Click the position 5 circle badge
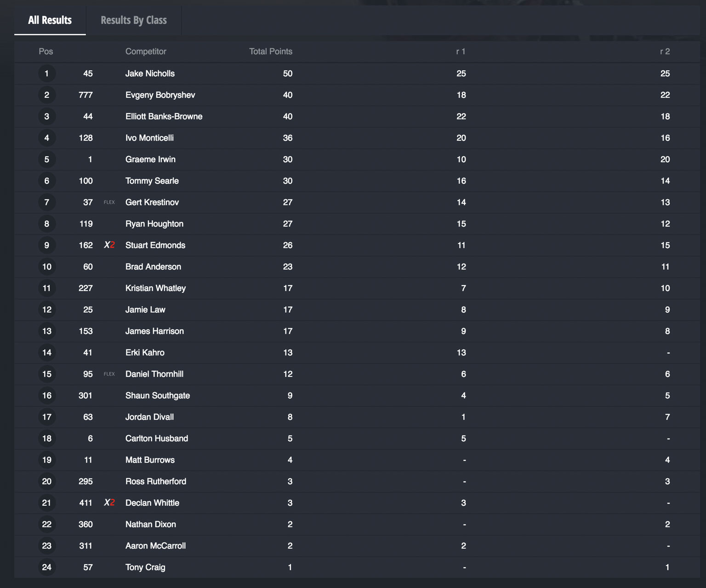Screen dimensions: 706x588 coord(46,160)
